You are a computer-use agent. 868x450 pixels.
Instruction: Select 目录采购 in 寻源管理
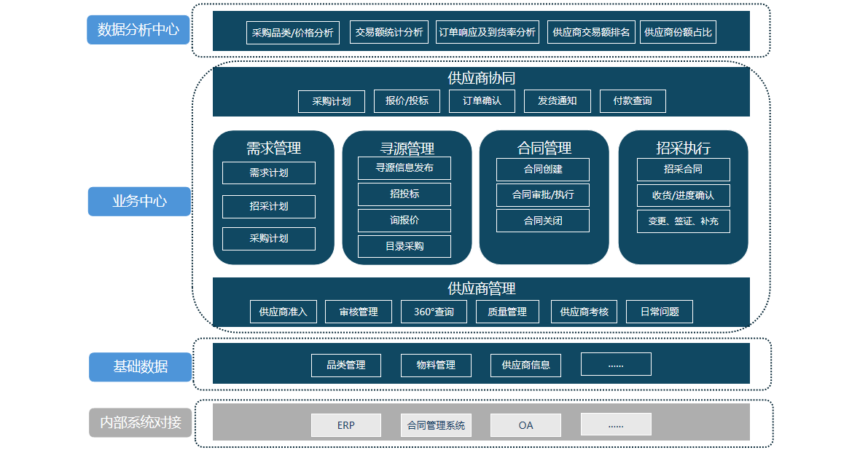pyautogui.click(x=404, y=246)
